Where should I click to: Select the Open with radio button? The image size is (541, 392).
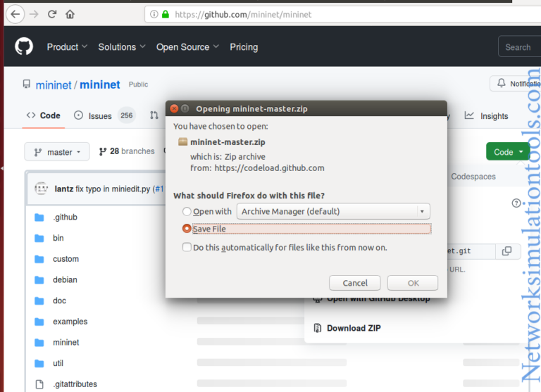[x=187, y=211]
